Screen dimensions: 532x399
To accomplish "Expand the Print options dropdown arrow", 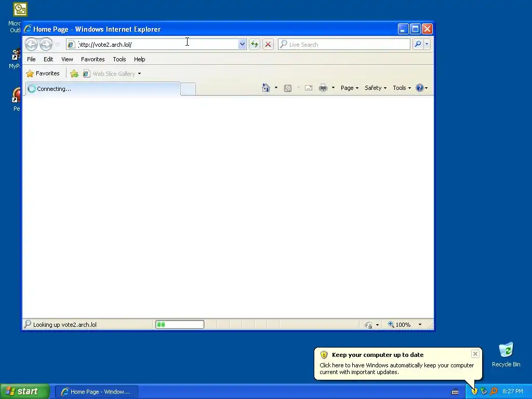I will click(333, 88).
